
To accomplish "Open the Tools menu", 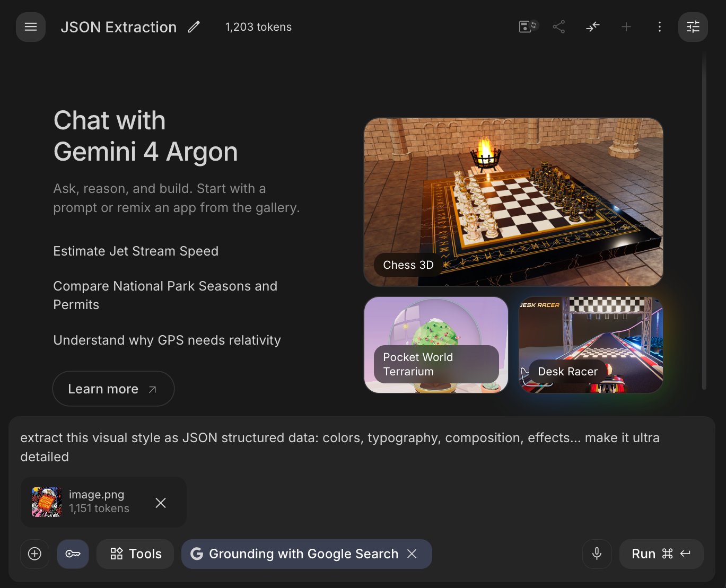I will pos(135,554).
